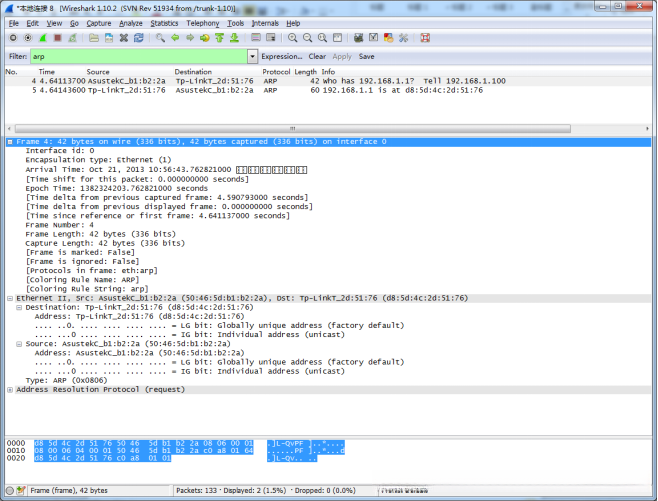Click the expert info status bar indicator
The image size is (658, 501).
[x=8, y=491]
